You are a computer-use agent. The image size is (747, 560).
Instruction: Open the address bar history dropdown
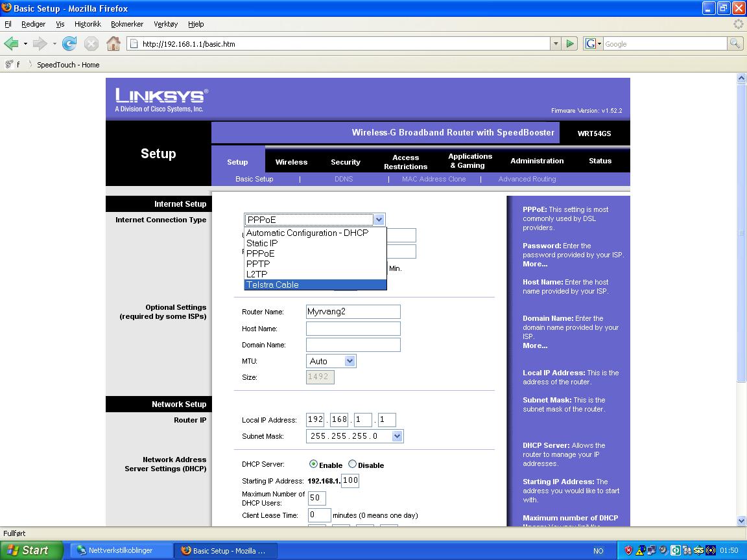pyautogui.click(x=556, y=44)
